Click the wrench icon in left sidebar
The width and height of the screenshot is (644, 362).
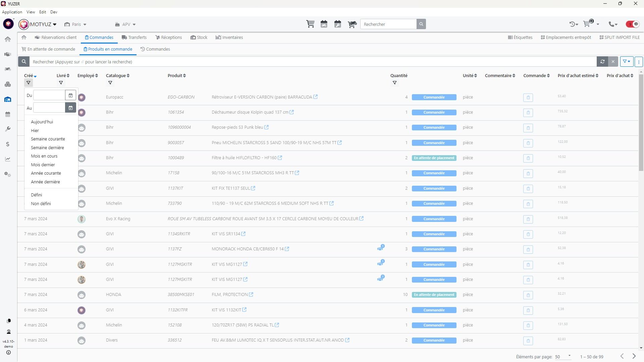point(8,129)
